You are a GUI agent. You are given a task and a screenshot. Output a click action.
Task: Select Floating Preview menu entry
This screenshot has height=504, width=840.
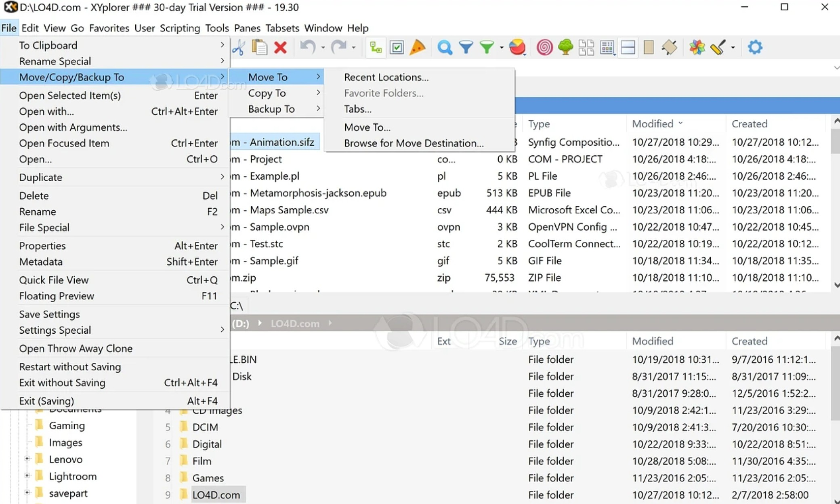(115, 296)
